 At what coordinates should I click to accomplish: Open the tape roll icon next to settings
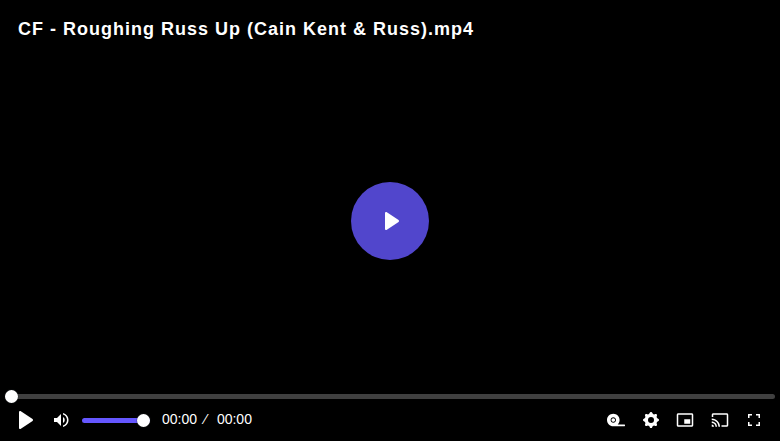tap(616, 420)
